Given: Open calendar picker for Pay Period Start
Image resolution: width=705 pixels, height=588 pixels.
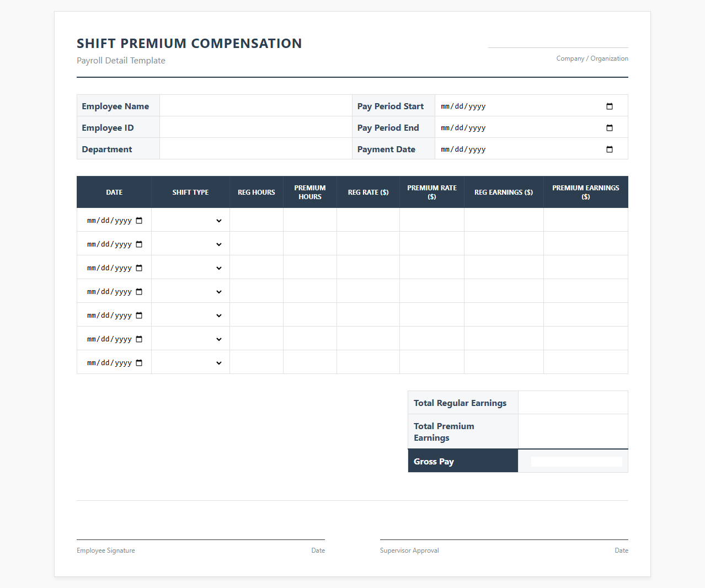Looking at the screenshot, I should [610, 106].
